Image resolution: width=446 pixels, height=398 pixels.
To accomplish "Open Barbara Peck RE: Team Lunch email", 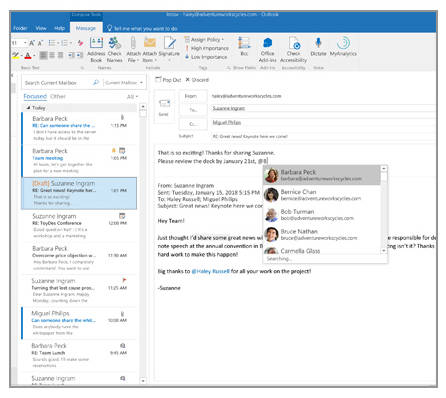I will coord(79,356).
